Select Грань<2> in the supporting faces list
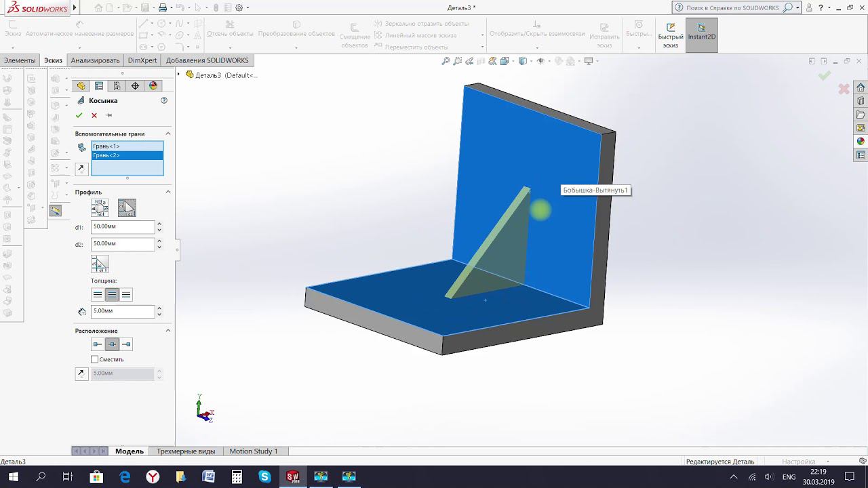 (x=127, y=155)
